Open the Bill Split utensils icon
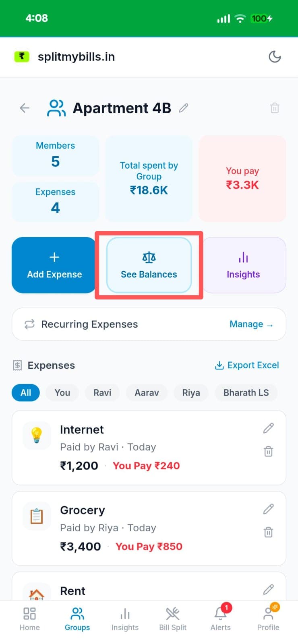This screenshot has width=298, height=644. tap(173, 613)
